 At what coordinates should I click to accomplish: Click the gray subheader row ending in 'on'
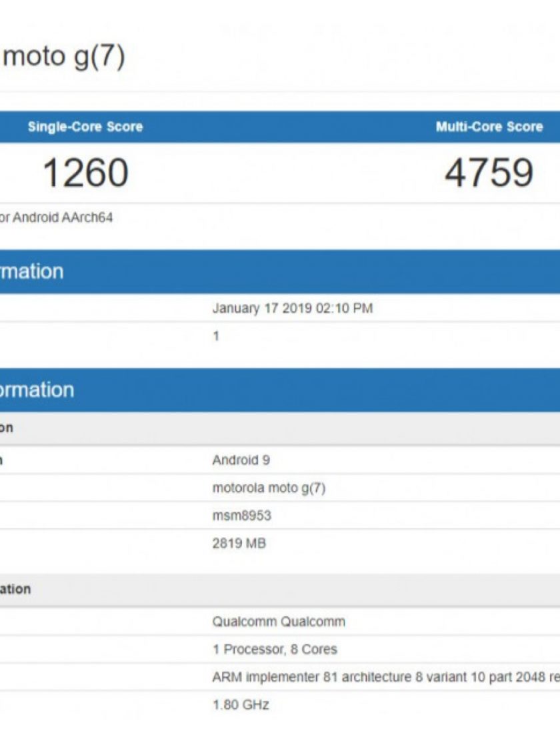[7, 428]
